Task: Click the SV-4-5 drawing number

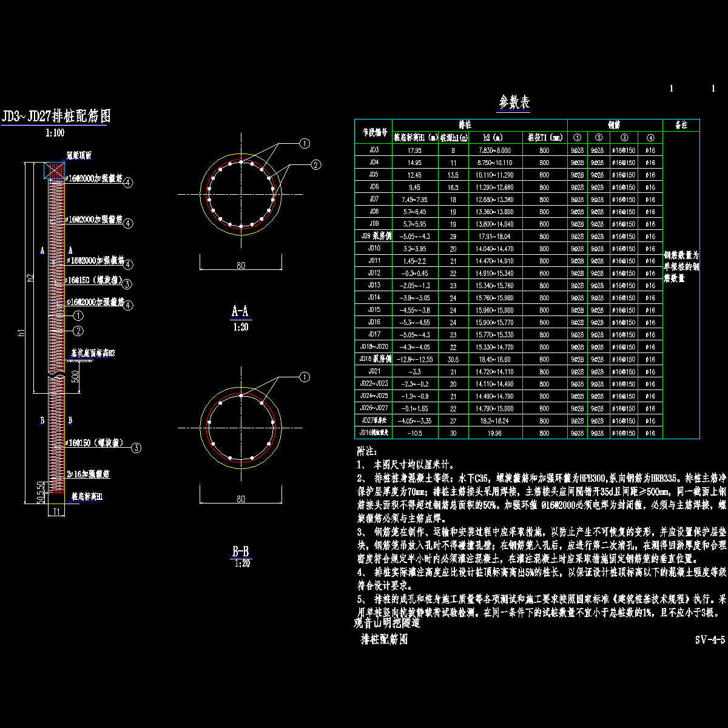Action: [710, 640]
